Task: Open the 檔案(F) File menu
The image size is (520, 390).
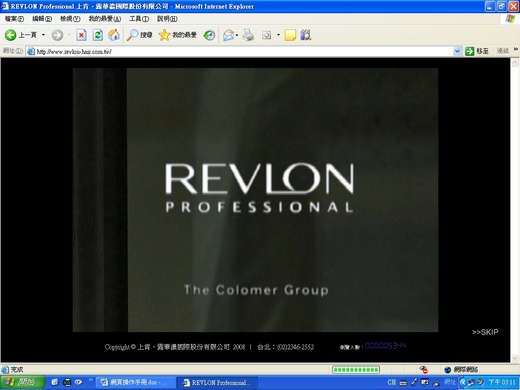Action: (x=14, y=19)
